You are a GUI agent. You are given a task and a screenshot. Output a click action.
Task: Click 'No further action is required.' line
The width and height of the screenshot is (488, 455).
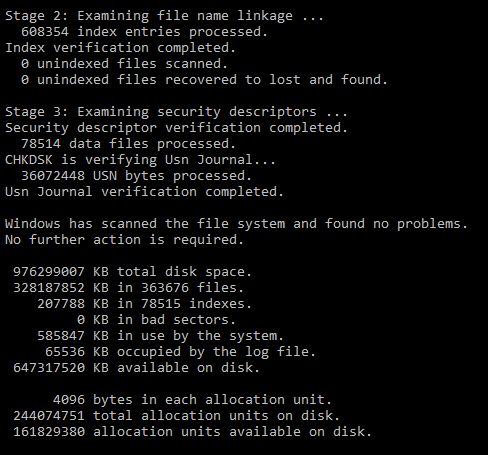[125, 240]
